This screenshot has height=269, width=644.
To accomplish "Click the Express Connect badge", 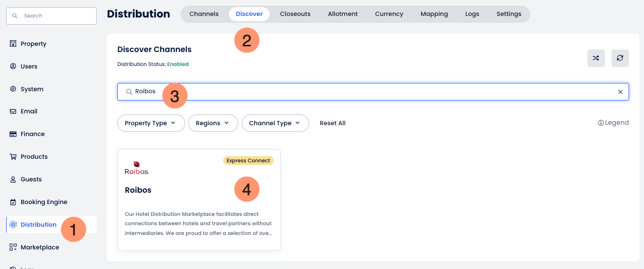I will (248, 161).
